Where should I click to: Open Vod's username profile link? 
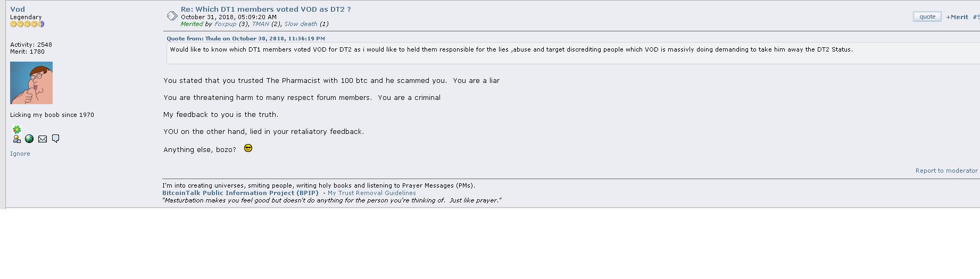pyautogui.click(x=18, y=9)
